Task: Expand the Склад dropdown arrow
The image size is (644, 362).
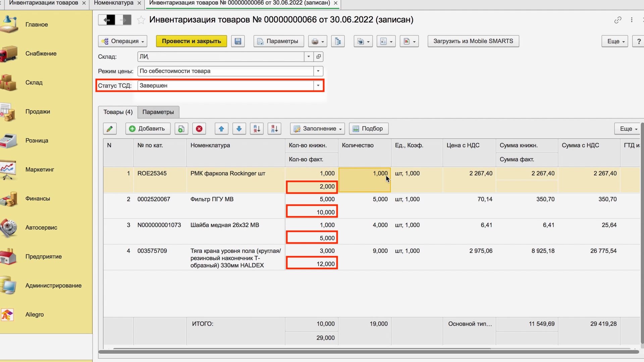Action: (309, 57)
